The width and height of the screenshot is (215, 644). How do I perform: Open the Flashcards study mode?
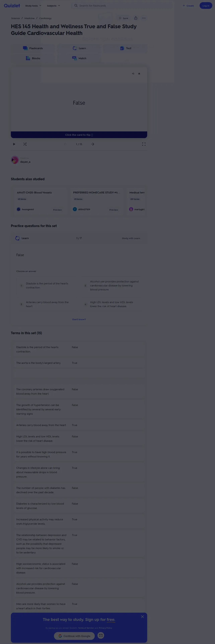point(33,48)
